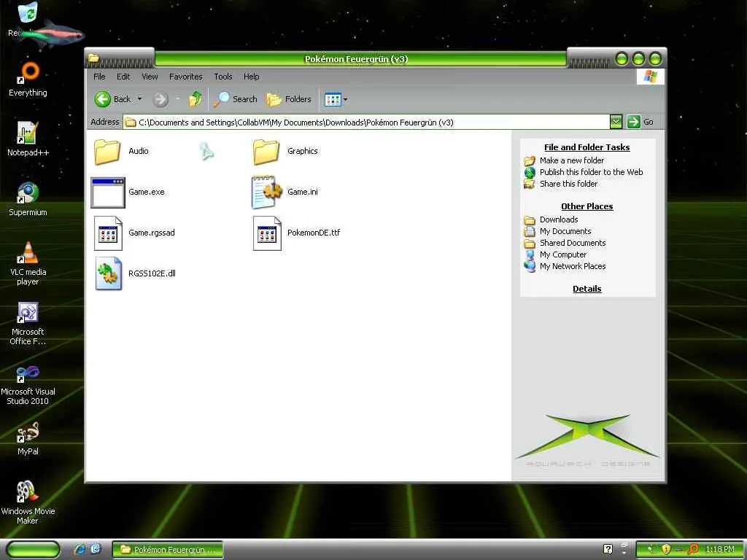
Task: Open the Graphics folder icon
Action: coord(266,152)
